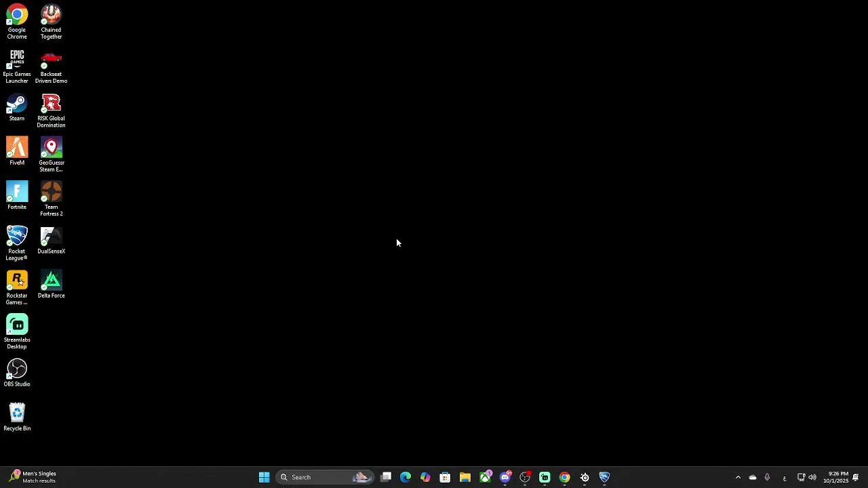Select RISK Global Domination shortcut

51,111
